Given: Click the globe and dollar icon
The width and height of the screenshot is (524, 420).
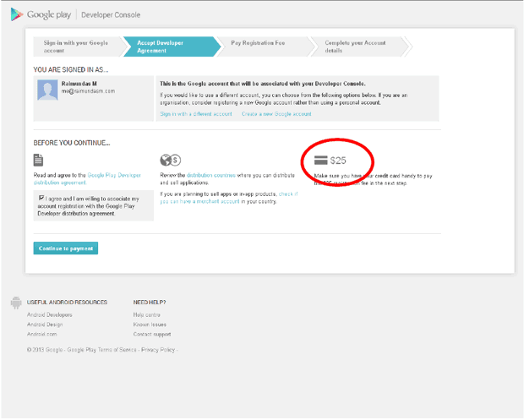Looking at the screenshot, I should click(171, 160).
